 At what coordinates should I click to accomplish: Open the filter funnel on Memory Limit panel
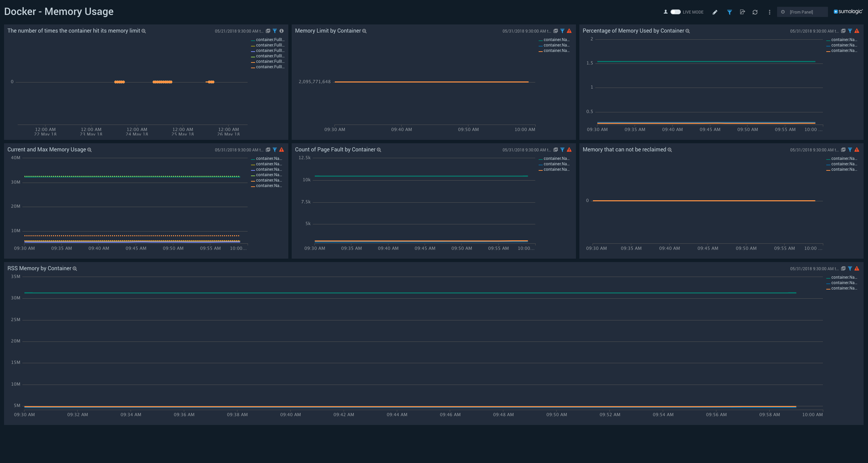click(x=562, y=31)
